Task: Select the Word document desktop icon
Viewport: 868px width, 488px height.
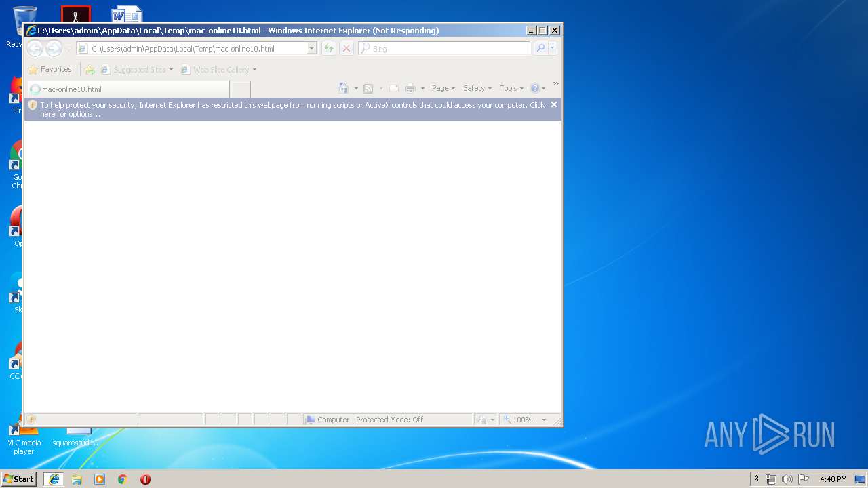Action: pos(127,15)
